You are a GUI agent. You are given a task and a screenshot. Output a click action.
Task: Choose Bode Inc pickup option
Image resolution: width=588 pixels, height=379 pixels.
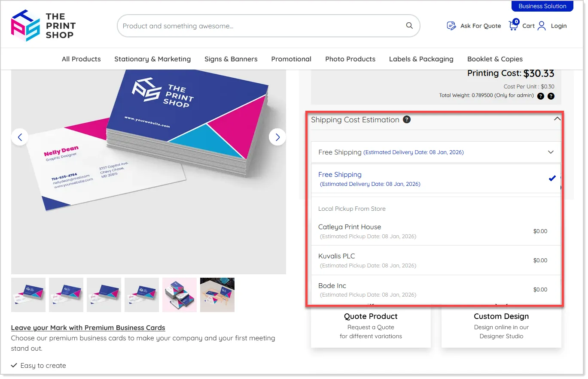click(x=436, y=289)
